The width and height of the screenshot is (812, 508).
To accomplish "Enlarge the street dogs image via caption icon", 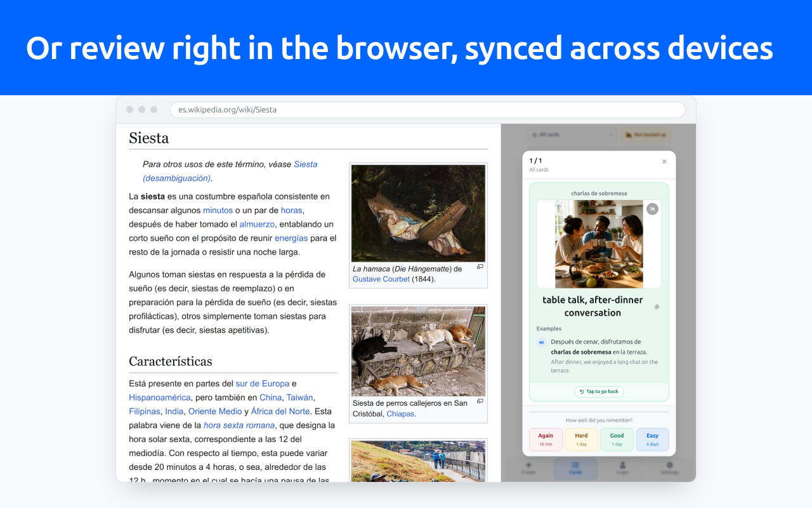I will point(480,401).
